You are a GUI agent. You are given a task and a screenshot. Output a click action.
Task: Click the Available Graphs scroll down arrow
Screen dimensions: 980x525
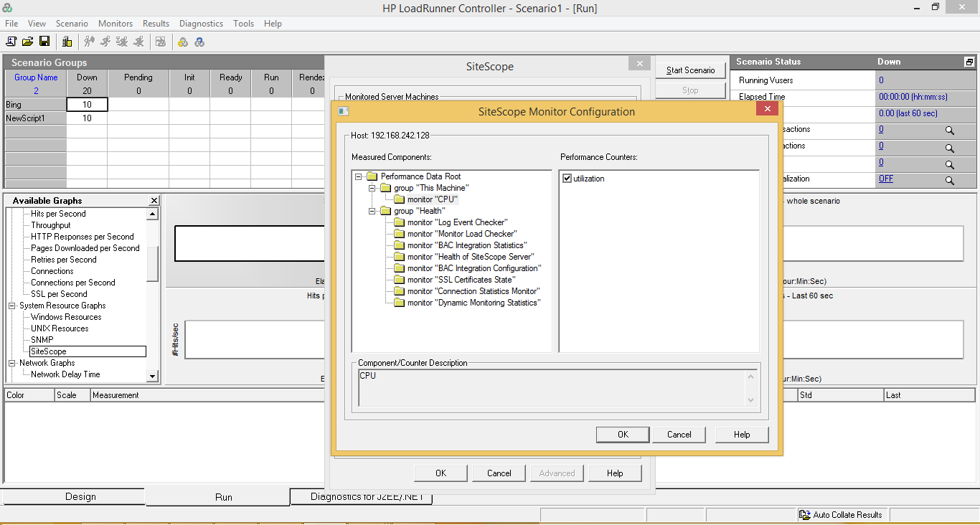[152, 376]
